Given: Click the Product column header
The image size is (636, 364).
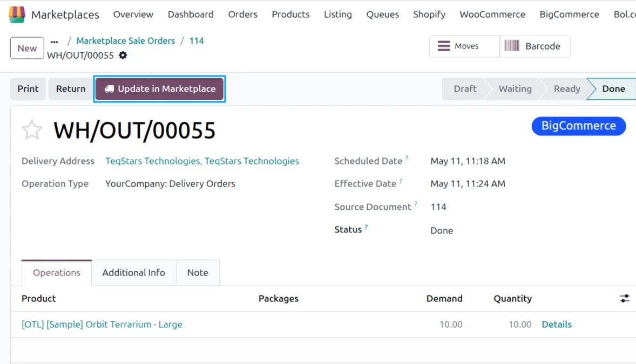Looking at the screenshot, I should pyautogui.click(x=38, y=299).
